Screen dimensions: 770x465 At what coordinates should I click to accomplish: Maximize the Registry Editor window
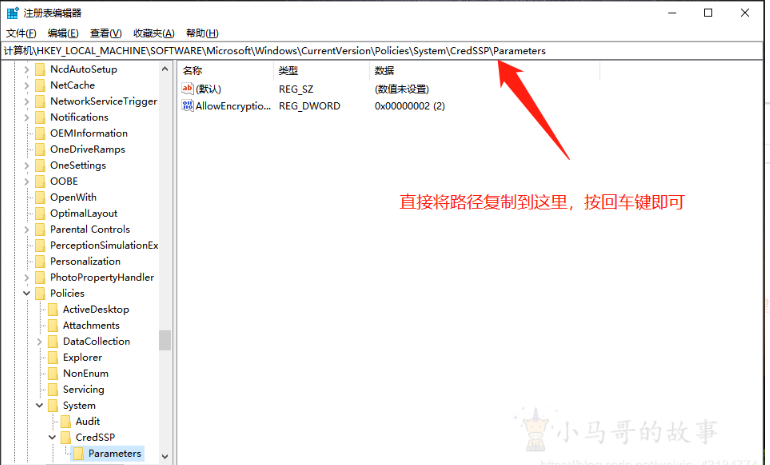click(708, 13)
